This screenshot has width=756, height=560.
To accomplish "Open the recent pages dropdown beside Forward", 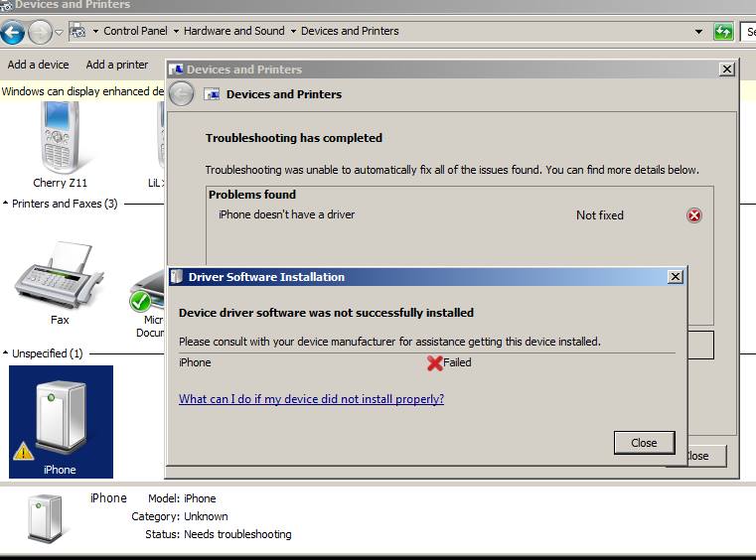I will (x=59, y=33).
